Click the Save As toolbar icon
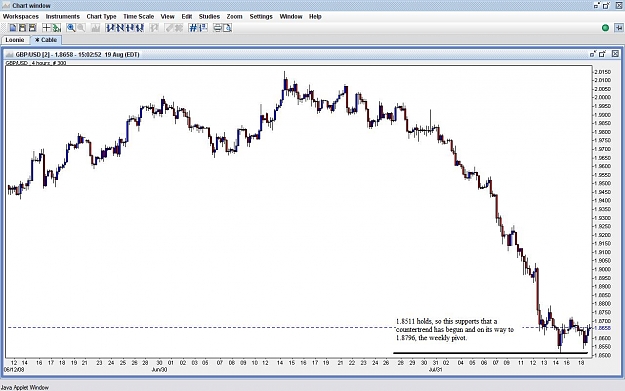Screen dimensions: 625x391 tap(33, 28)
